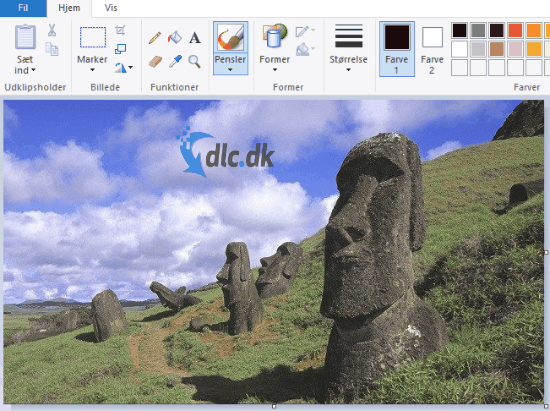The image size is (550, 411).
Task: Expand the Pensler brushes dropdown
Action: [x=230, y=70]
